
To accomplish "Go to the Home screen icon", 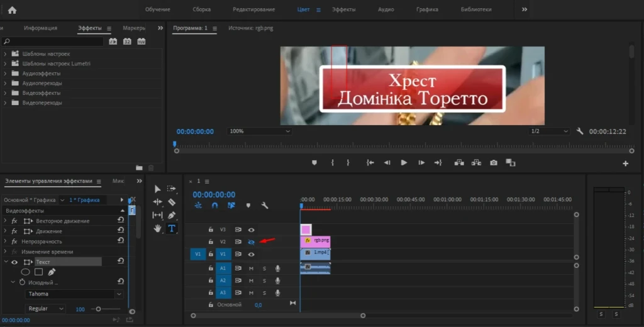I will [x=12, y=10].
